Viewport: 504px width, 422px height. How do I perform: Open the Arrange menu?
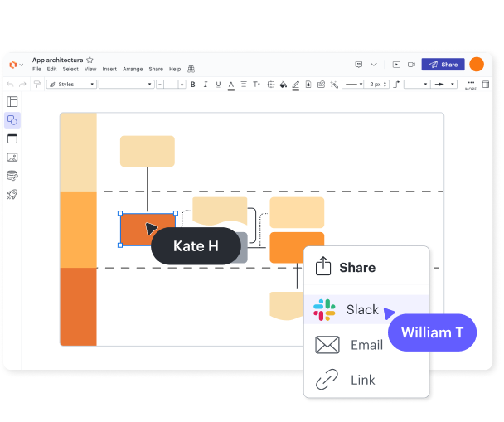[x=133, y=70]
